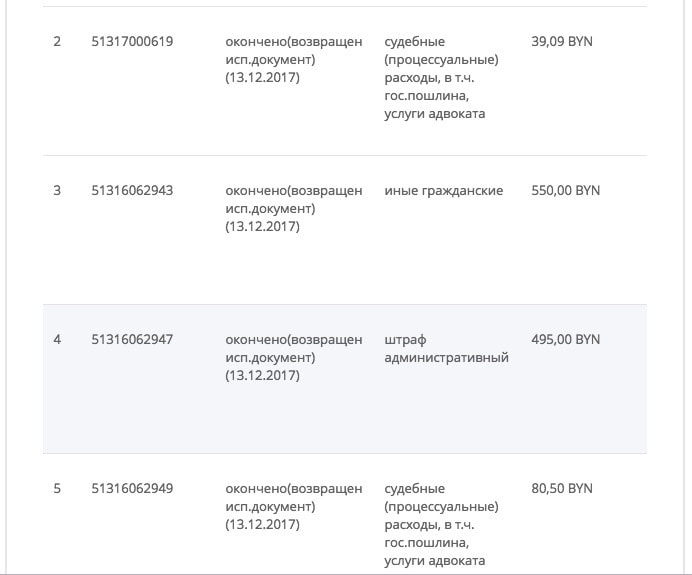Select document number 51316062947
This screenshot has height=575, width=692.
point(132,339)
